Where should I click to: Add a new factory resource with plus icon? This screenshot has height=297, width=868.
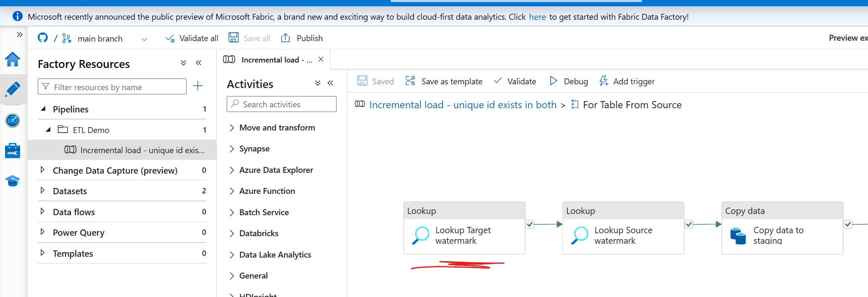(198, 86)
